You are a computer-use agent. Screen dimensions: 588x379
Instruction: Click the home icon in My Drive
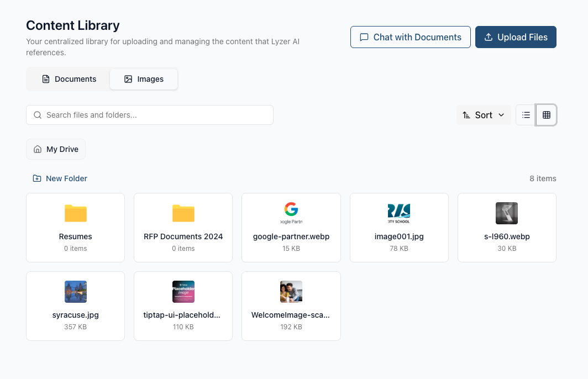38,149
